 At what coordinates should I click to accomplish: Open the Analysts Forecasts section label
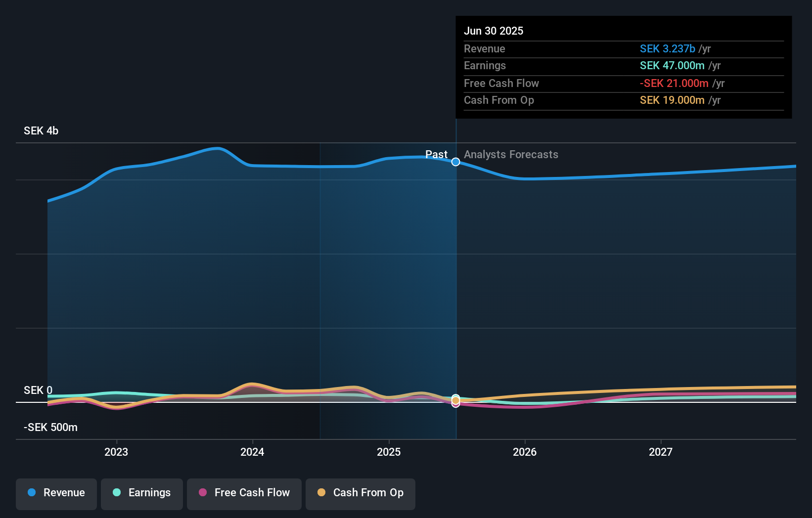(x=511, y=155)
